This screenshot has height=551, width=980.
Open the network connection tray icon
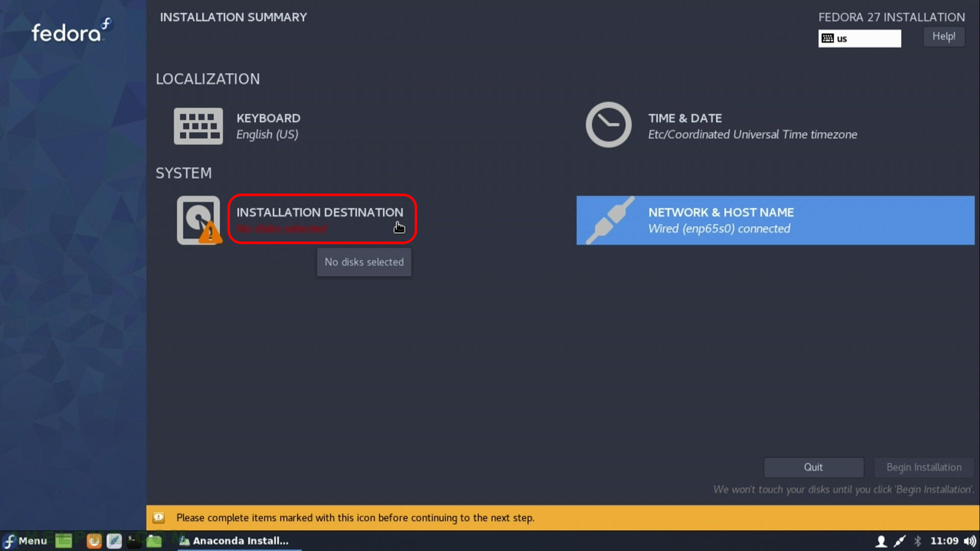coord(899,541)
